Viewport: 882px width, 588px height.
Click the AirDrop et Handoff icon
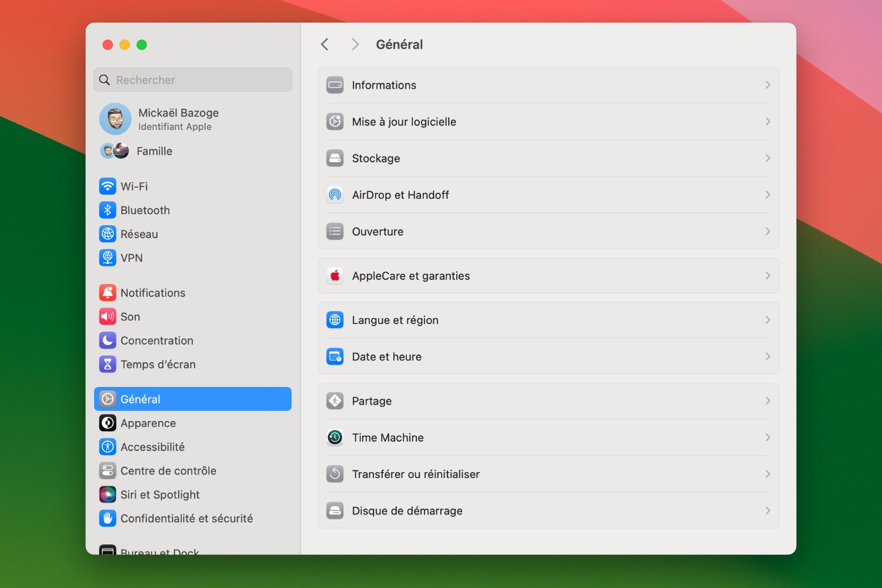click(335, 195)
